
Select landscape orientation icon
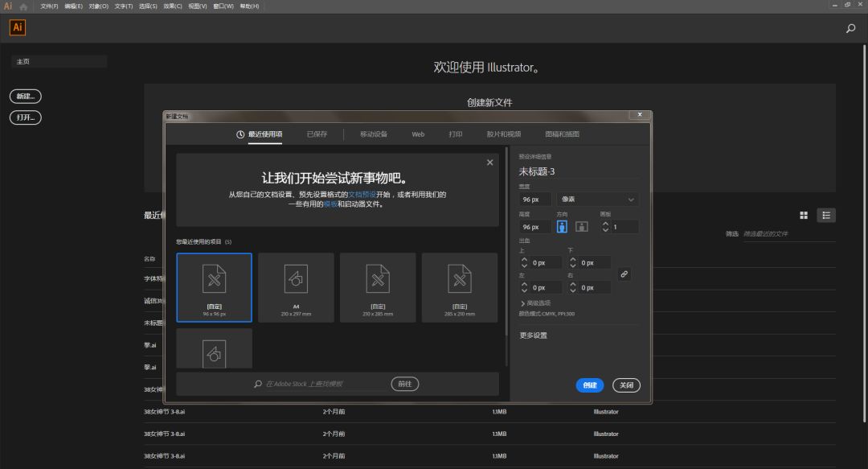pos(581,226)
